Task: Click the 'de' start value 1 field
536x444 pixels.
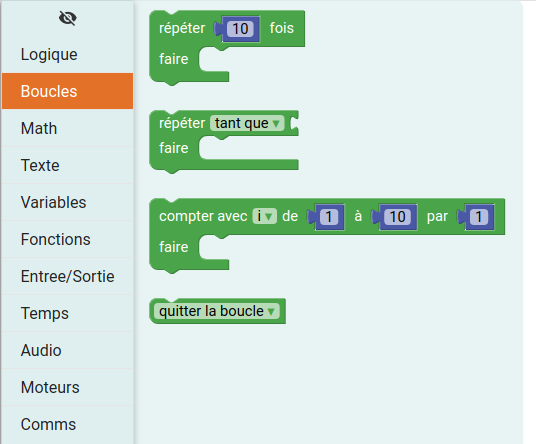Action: tap(329, 217)
